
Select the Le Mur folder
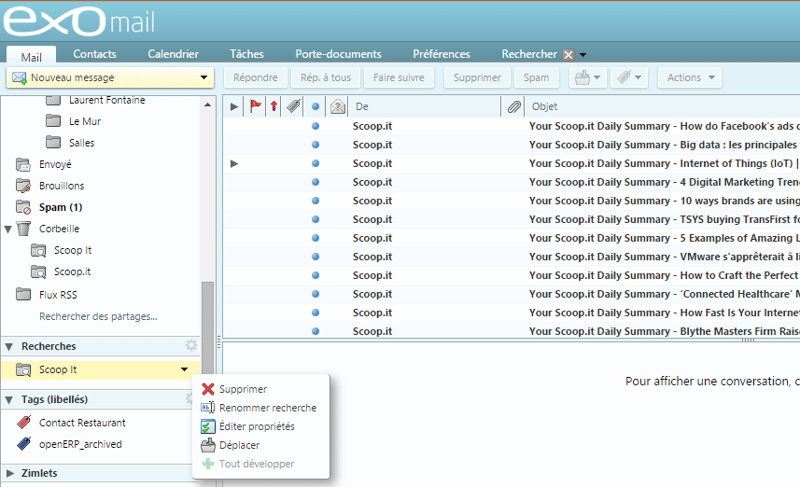[85, 121]
